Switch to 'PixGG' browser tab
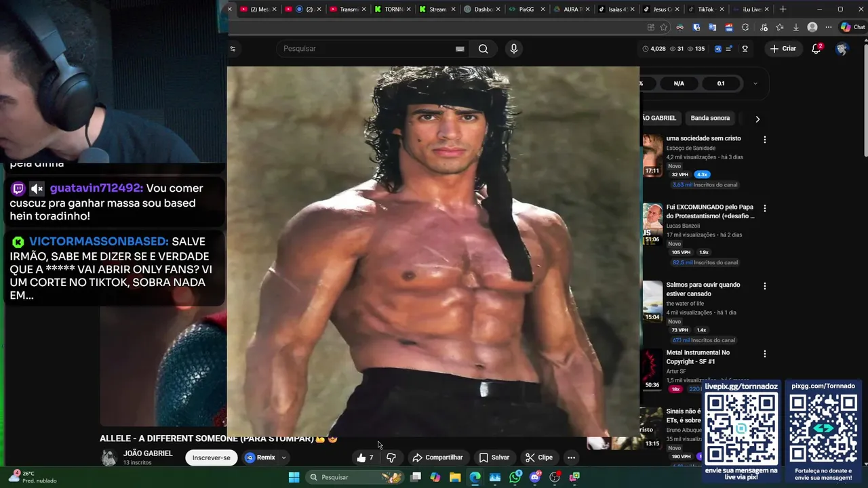 (x=526, y=9)
